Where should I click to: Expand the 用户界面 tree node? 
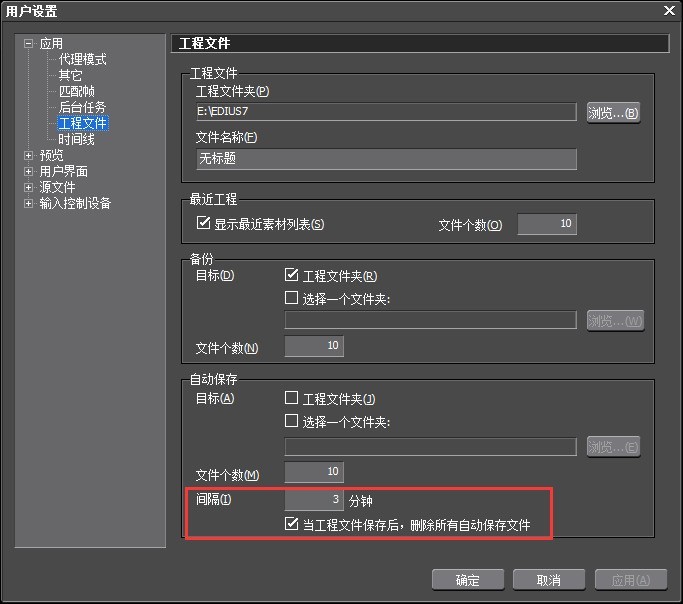(29, 172)
